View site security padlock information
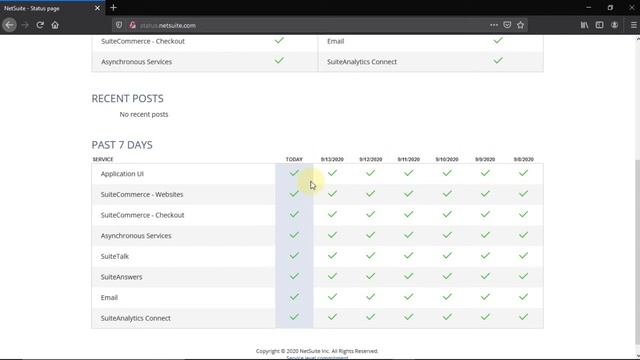The image size is (640, 360). click(x=132, y=25)
